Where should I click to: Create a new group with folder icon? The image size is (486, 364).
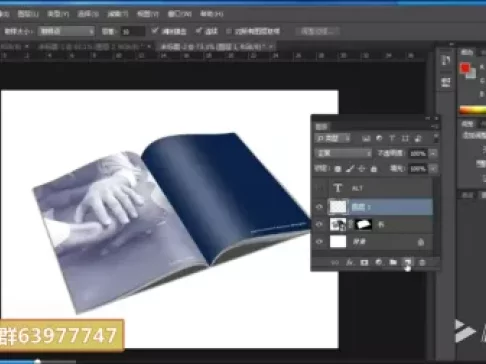393,262
